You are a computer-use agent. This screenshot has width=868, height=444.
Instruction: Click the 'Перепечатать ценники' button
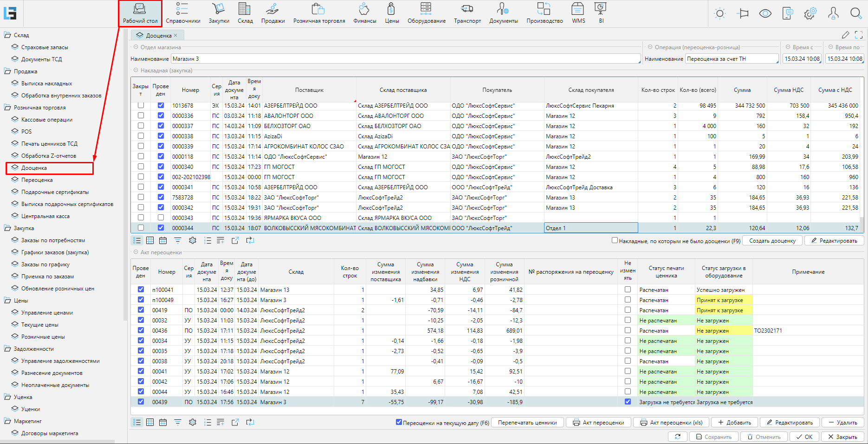pos(527,423)
